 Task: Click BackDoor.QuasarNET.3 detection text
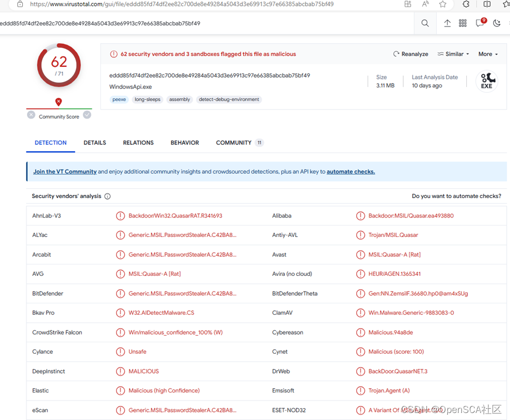tap(398, 371)
